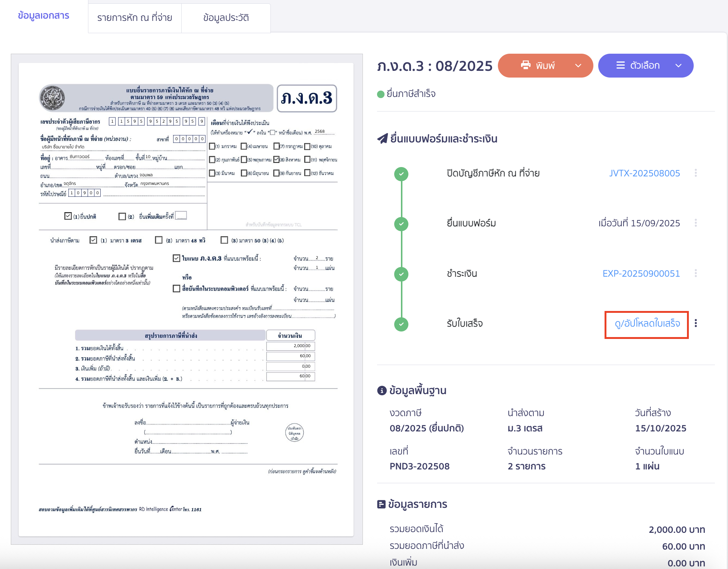Expand the ตัวเลือก dropdown chevron
This screenshot has height=569, width=728.
click(x=678, y=66)
